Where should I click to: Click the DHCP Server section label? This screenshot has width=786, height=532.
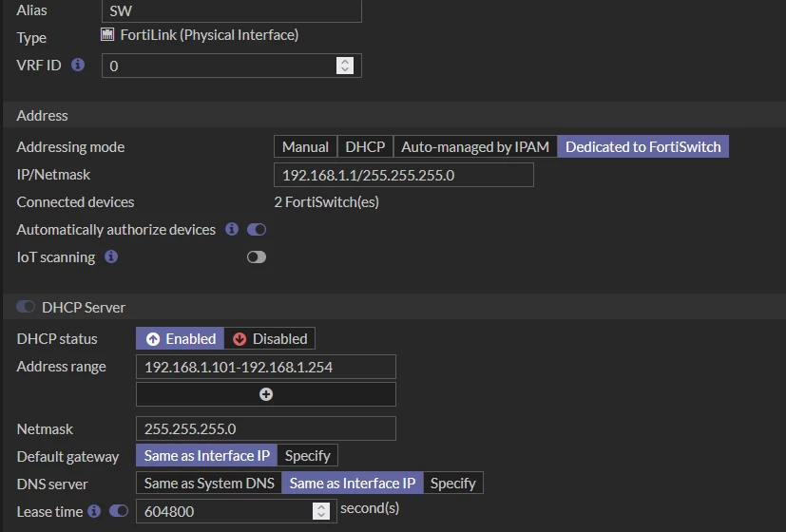84,307
